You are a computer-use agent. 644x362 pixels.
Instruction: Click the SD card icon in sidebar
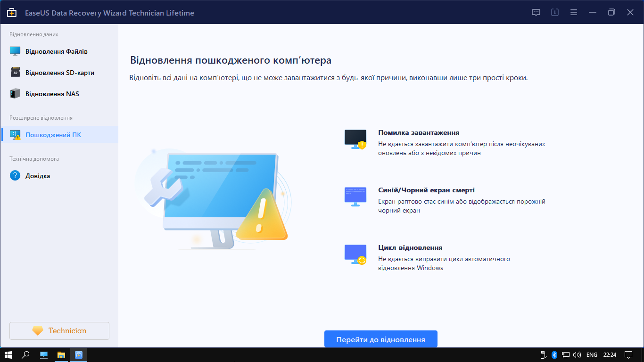click(x=15, y=73)
